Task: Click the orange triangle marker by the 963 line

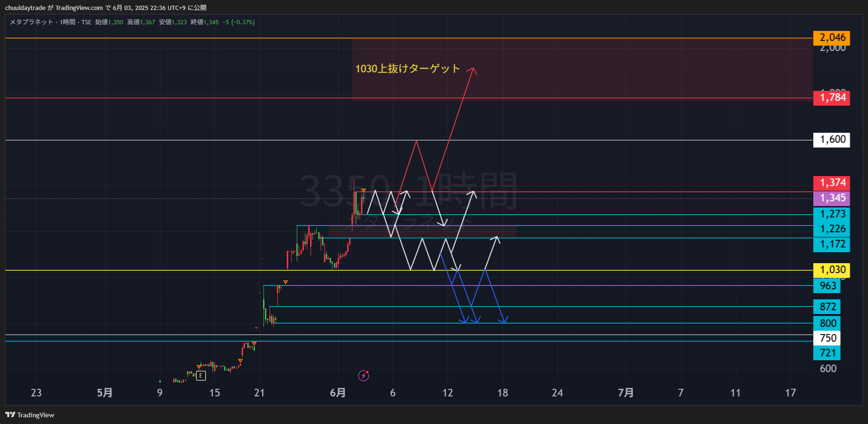Action: point(285,283)
